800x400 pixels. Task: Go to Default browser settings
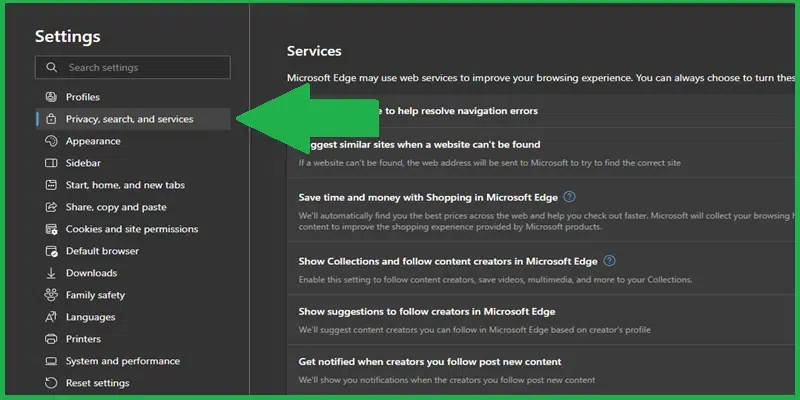click(x=102, y=251)
